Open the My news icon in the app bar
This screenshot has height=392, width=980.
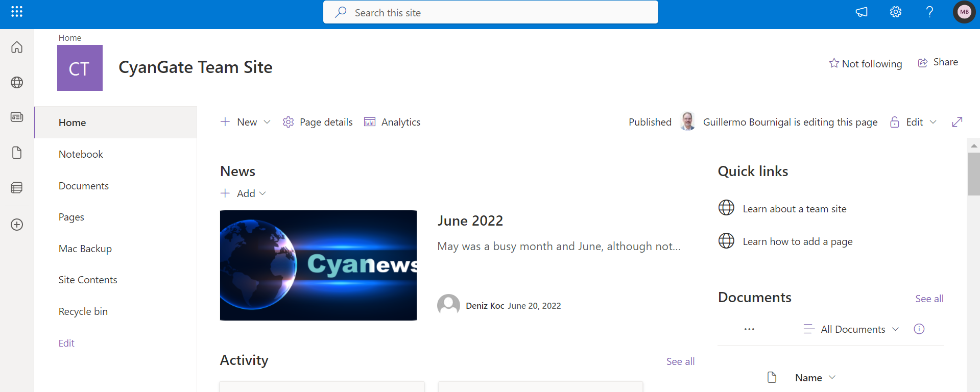17,117
